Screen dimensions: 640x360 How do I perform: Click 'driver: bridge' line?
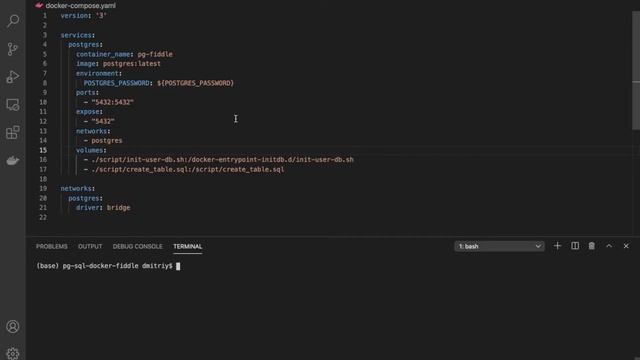(103, 208)
